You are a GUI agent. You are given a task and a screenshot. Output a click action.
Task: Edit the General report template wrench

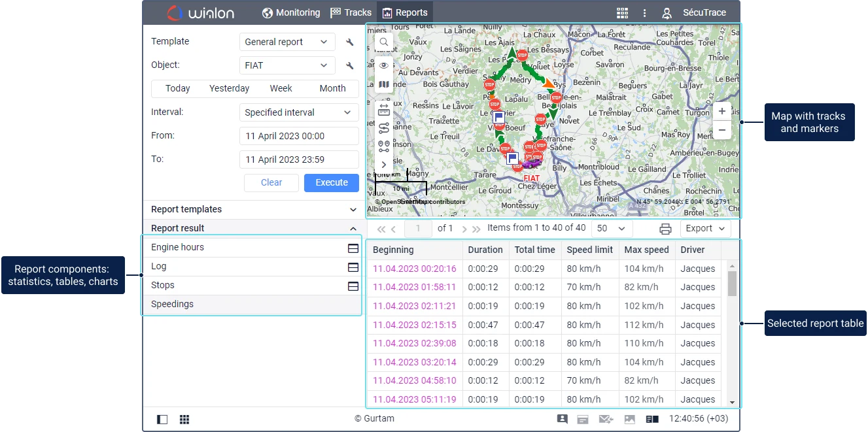pos(350,42)
